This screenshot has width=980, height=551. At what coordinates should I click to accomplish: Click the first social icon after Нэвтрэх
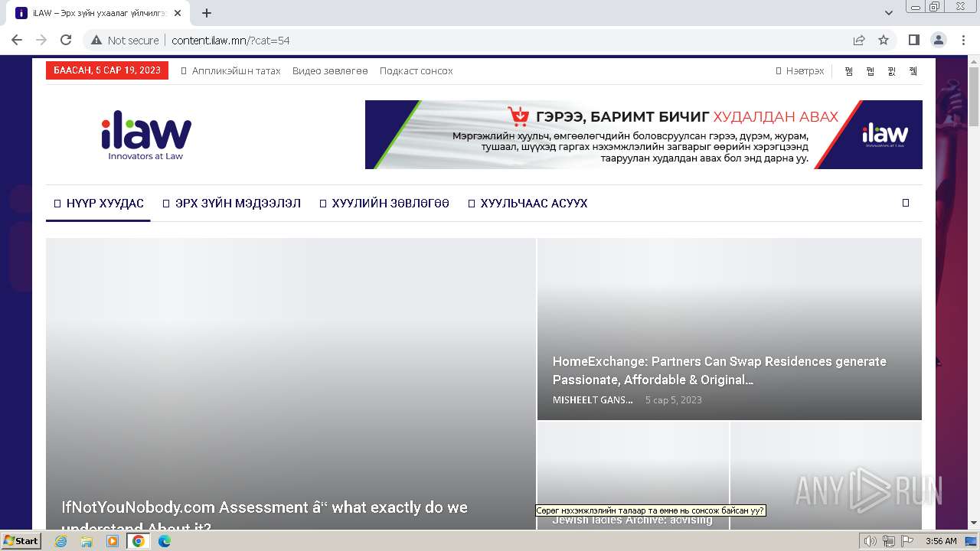click(849, 71)
